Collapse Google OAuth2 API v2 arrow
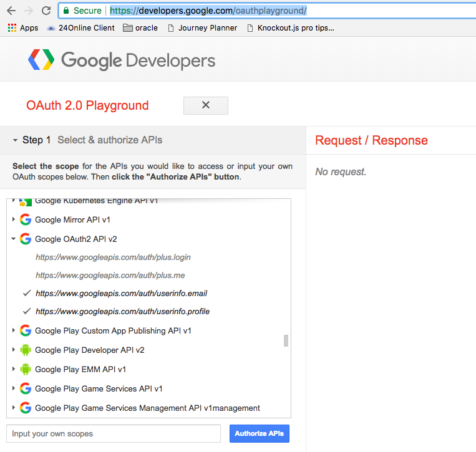Viewport: 476px width, 452px height. [x=14, y=239]
